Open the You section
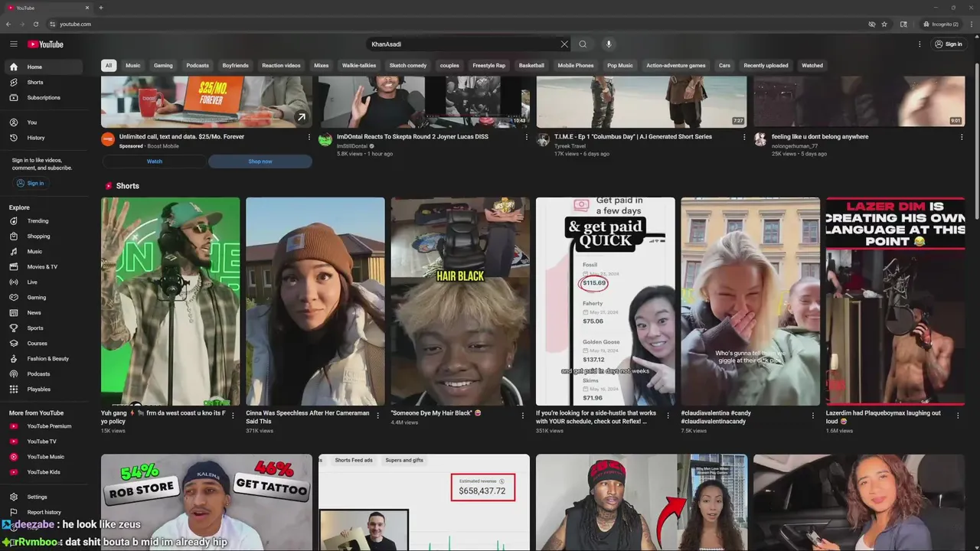 tap(45, 122)
